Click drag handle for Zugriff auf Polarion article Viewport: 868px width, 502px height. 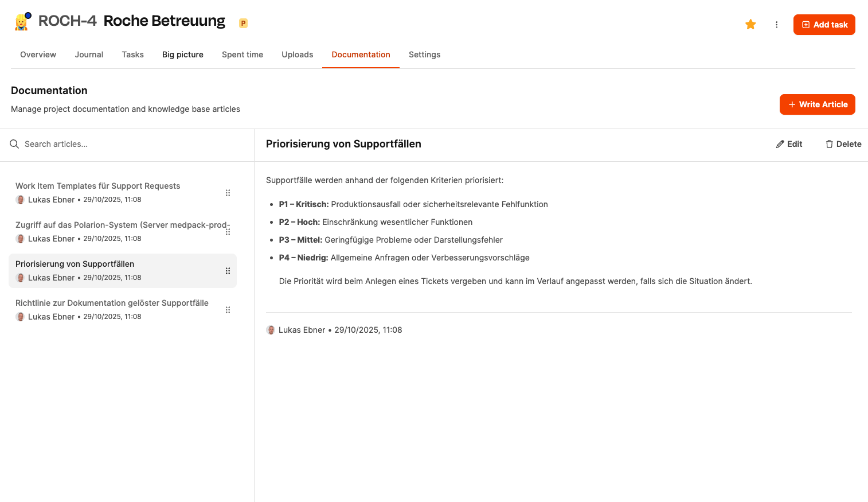tap(228, 232)
